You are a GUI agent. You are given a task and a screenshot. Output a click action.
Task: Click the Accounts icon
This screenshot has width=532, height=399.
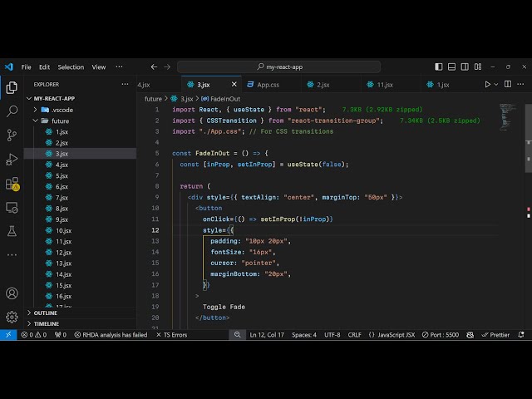click(12, 293)
